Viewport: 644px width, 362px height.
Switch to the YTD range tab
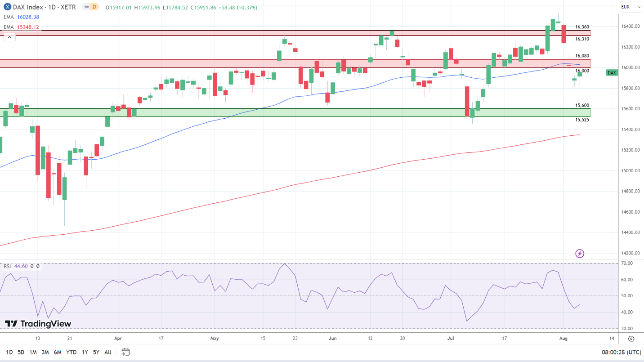tap(71, 352)
